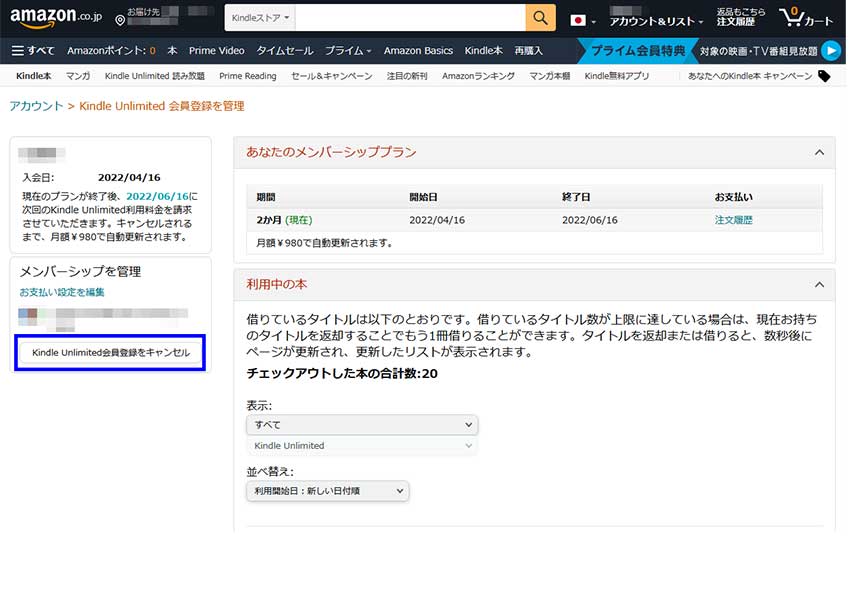Open 注目の新刊 tab
850x602 pixels.
(x=407, y=76)
